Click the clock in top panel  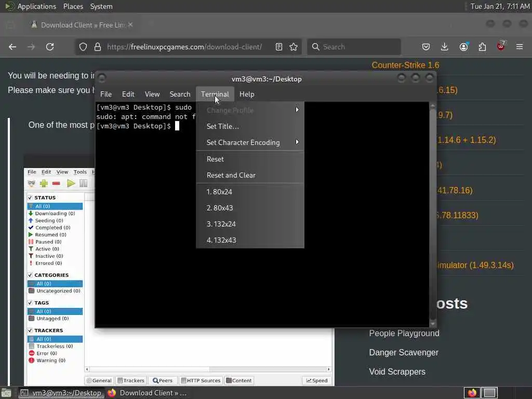[500, 6]
